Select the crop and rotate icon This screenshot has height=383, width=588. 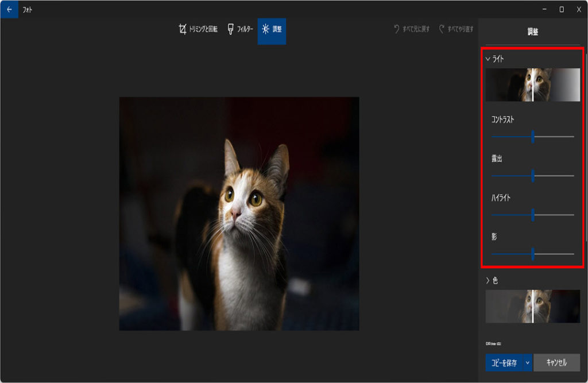coord(183,29)
